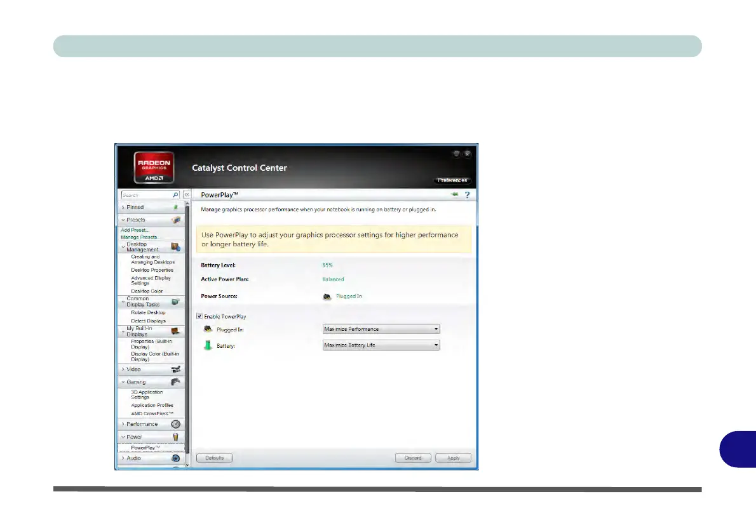Click the Defaults button
This screenshot has height=532, width=756.
pyautogui.click(x=214, y=458)
